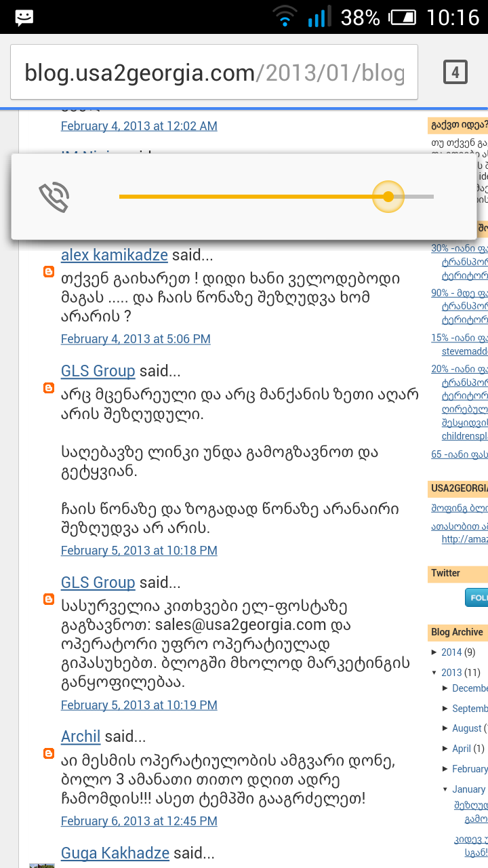Expand the September archive month
Screen dimensions: 488x868
pos(445,709)
